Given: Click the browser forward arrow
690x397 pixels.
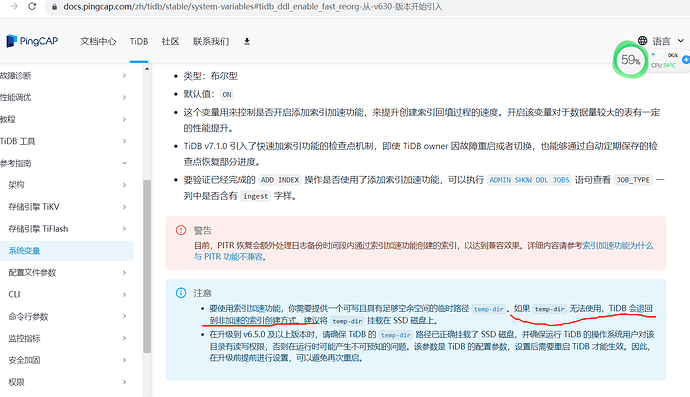Looking at the screenshot, I should click(x=14, y=7).
